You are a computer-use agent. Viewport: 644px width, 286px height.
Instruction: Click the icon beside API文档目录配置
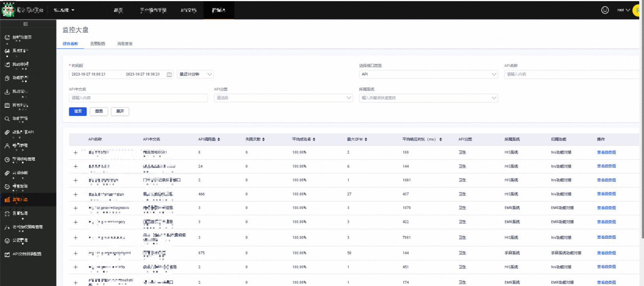click(7, 254)
